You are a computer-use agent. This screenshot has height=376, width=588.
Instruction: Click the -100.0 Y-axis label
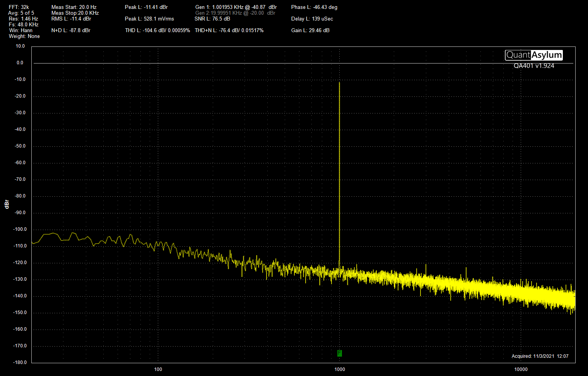tap(20, 229)
